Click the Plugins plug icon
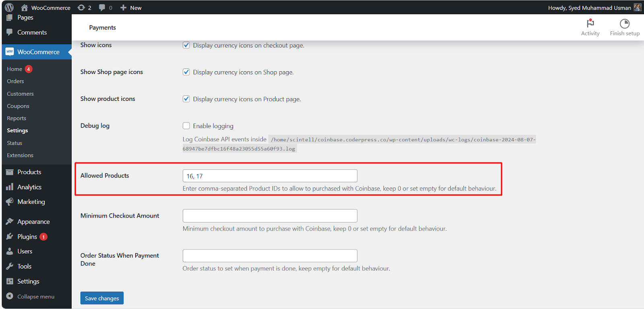 (10, 237)
